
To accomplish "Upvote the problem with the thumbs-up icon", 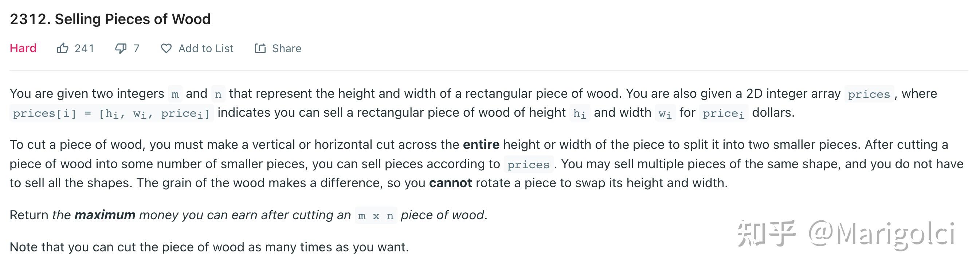I will click(62, 49).
